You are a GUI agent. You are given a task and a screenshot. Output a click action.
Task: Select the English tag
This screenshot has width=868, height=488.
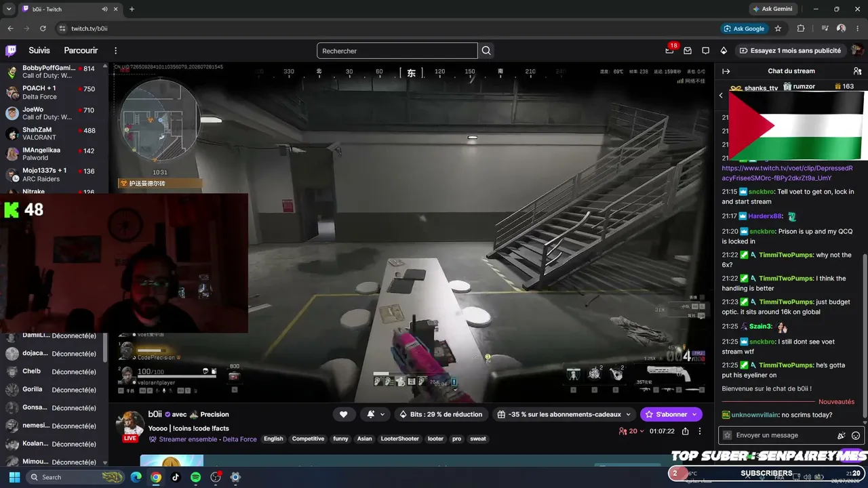(x=273, y=439)
